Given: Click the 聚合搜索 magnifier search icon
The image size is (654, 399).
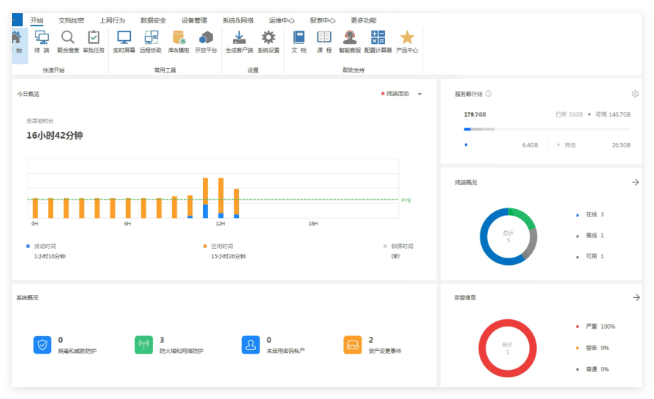Looking at the screenshot, I should pyautogui.click(x=68, y=38).
